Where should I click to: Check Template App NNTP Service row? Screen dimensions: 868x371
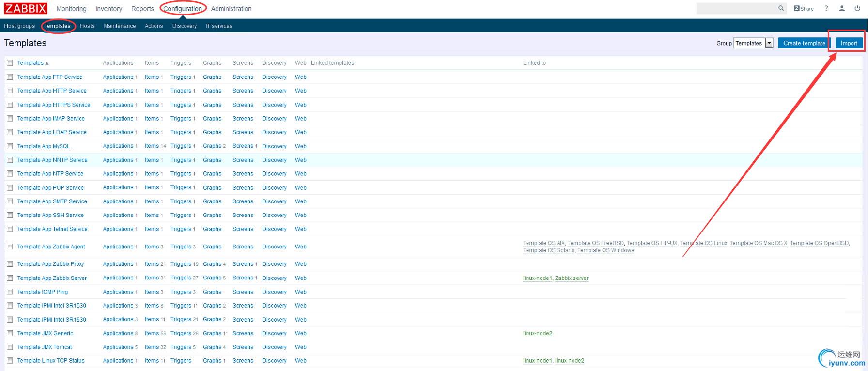[x=10, y=160]
